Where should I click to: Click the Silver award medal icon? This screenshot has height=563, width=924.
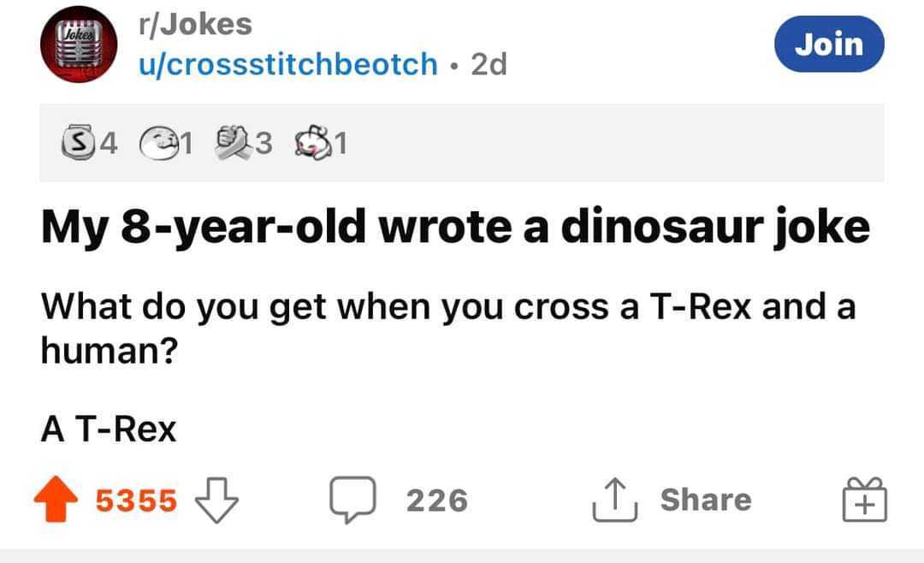coord(77,143)
